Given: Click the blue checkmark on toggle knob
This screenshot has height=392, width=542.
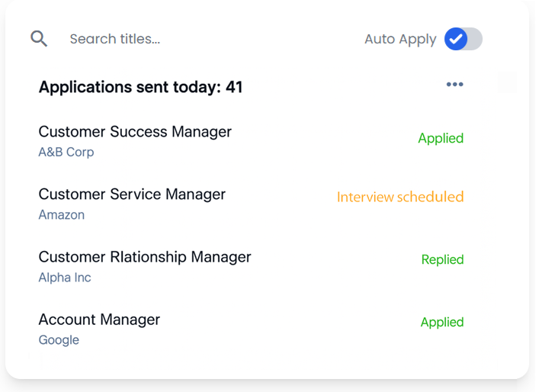Looking at the screenshot, I should coord(456,39).
